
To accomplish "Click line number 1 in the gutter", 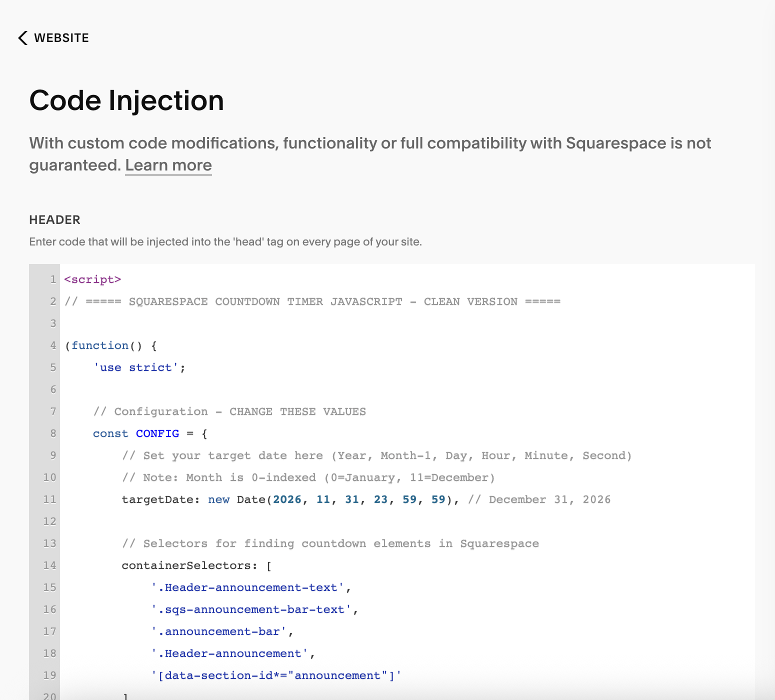I will [x=53, y=279].
